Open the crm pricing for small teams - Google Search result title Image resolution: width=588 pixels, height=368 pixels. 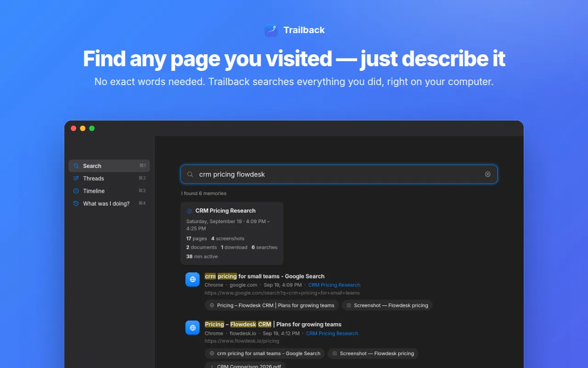[x=265, y=276]
